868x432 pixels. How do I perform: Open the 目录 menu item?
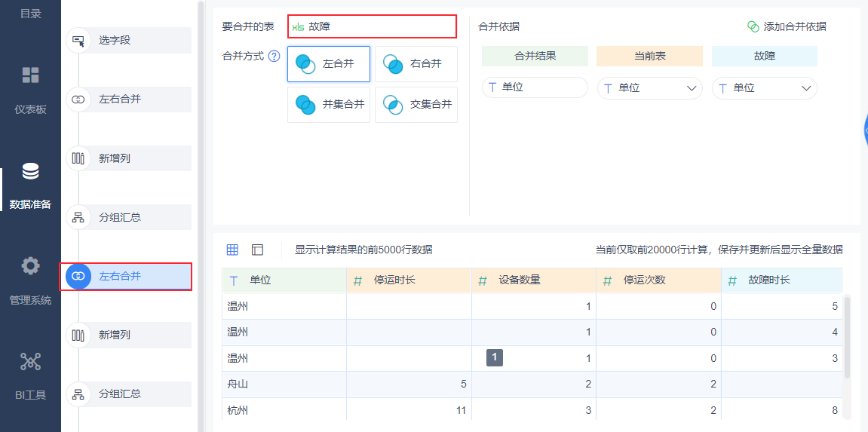click(30, 14)
